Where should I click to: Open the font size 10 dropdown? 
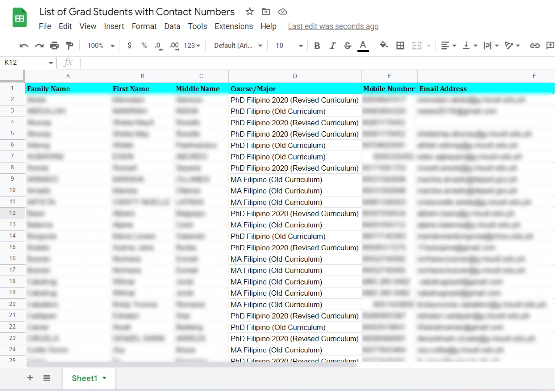point(289,46)
